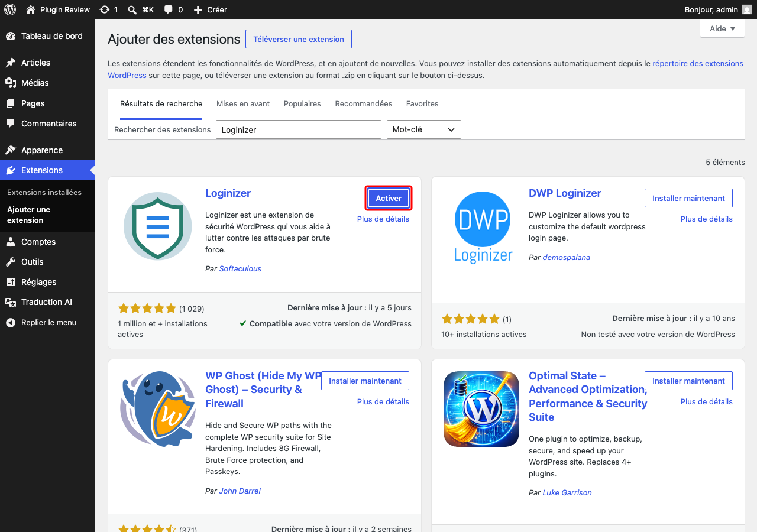Viewport: 757px width, 532px height.
Task: Click the admin avatar in the top bar
Action: [x=747, y=9]
